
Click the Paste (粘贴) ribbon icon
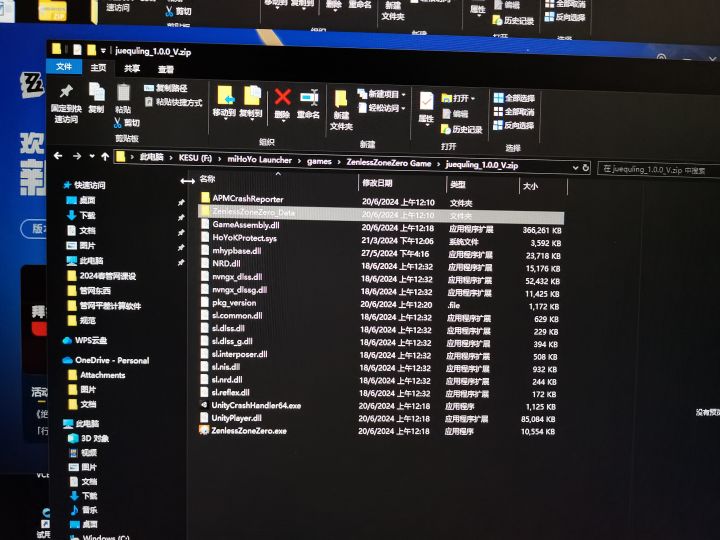tap(123, 98)
